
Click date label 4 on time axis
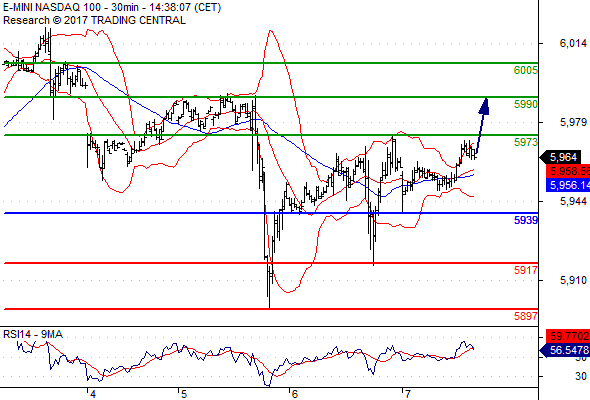click(x=93, y=394)
